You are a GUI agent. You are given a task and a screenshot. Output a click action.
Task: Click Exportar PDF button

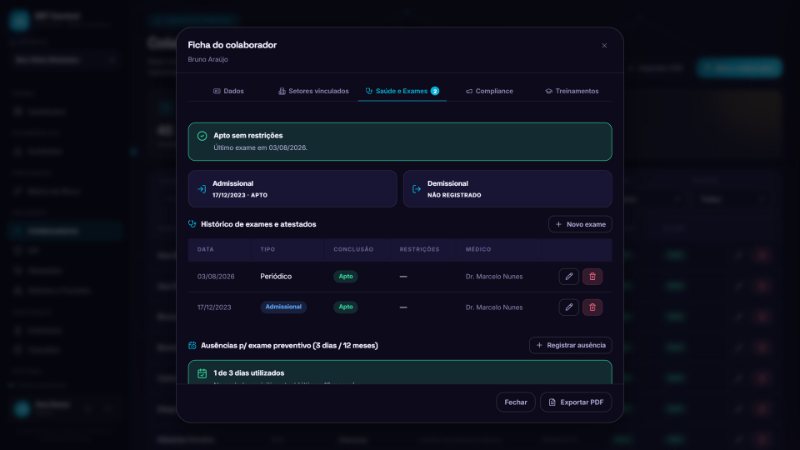click(x=576, y=402)
